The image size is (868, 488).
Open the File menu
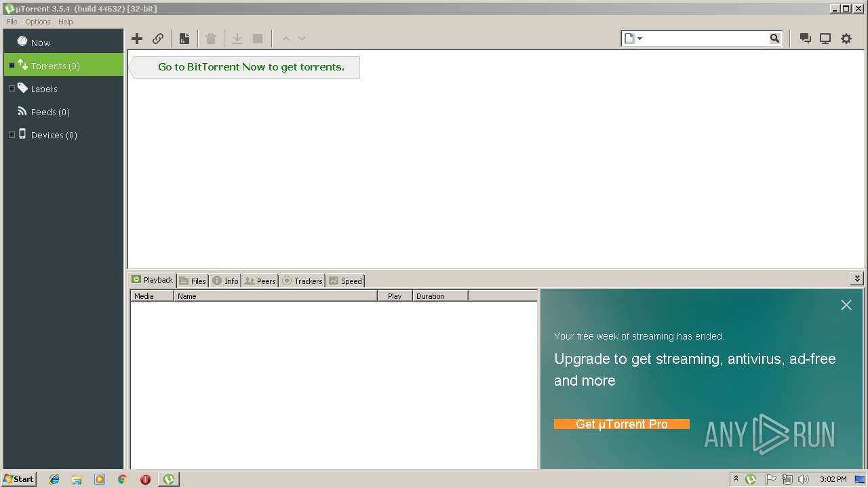(x=12, y=22)
